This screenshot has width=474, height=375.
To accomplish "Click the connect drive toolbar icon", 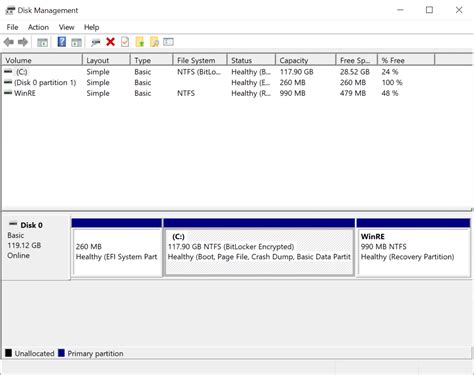I will pyautogui.click(x=96, y=42).
